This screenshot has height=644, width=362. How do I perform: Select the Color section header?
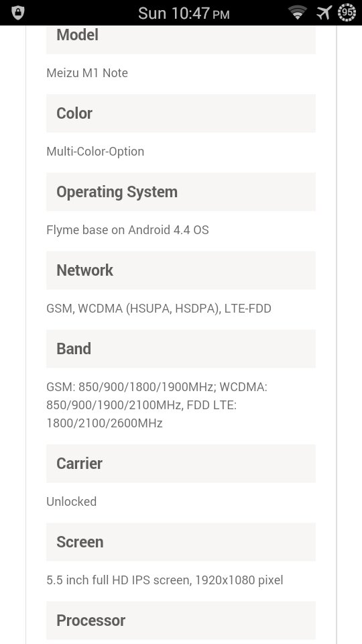pyautogui.click(x=181, y=113)
